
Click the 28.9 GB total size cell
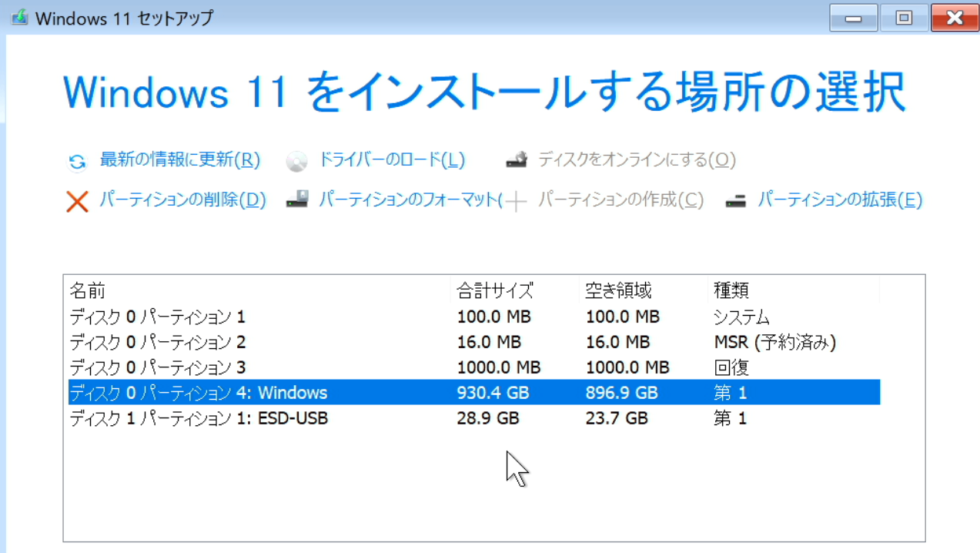[487, 418]
